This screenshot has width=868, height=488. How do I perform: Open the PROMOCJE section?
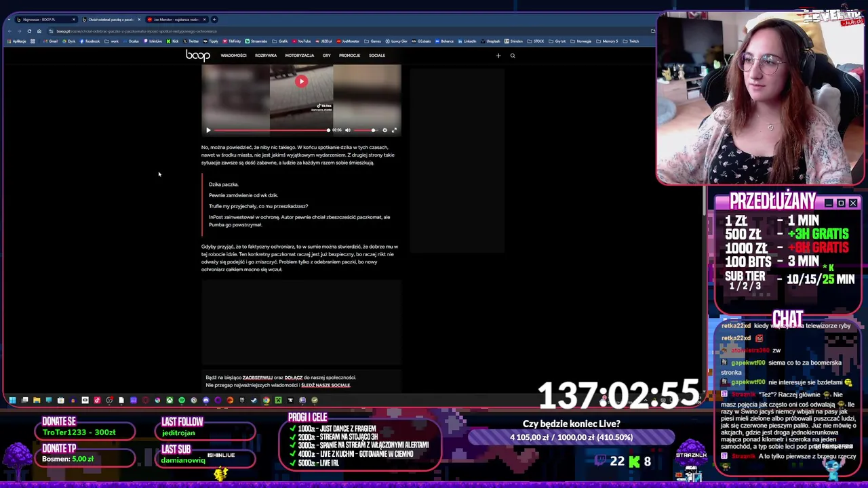349,56
